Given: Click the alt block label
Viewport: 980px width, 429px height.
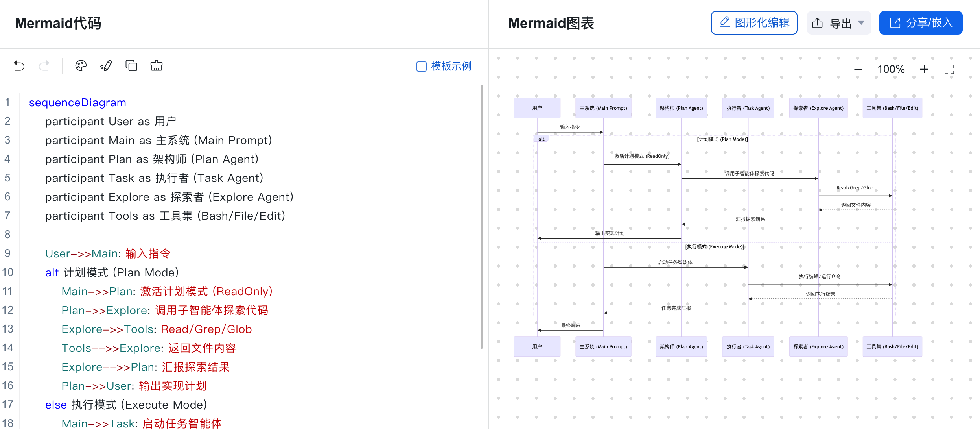Looking at the screenshot, I should coord(541,139).
